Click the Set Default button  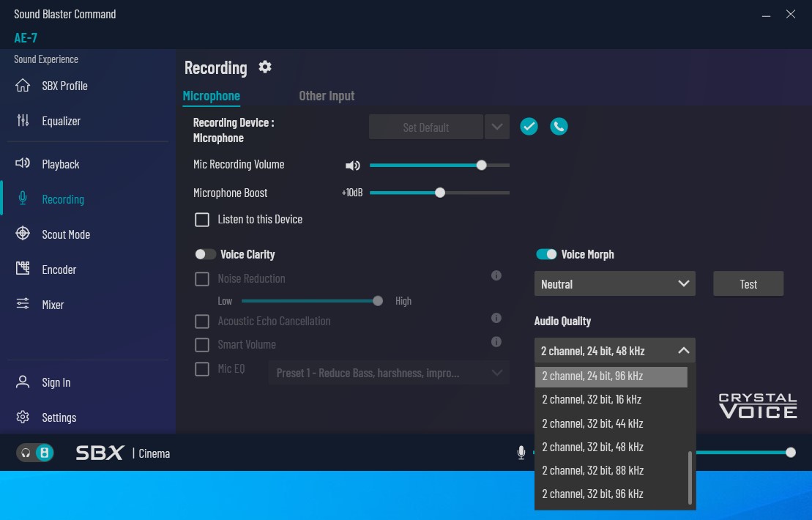pos(425,127)
